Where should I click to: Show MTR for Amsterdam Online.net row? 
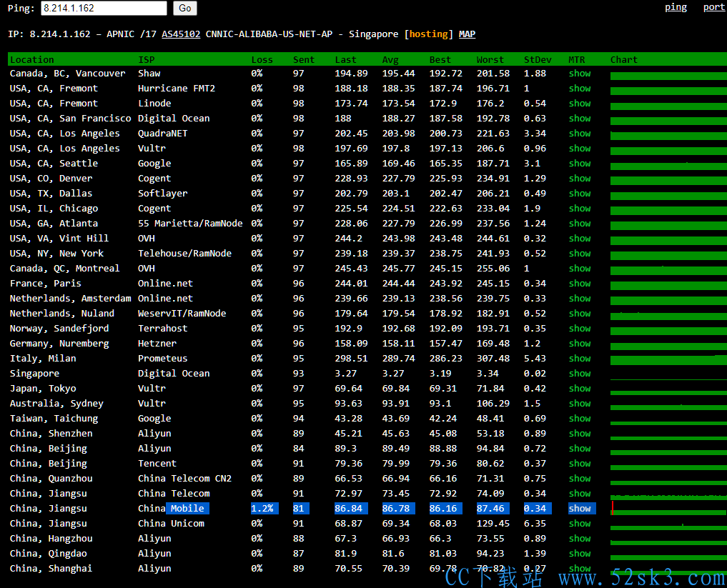click(x=580, y=299)
